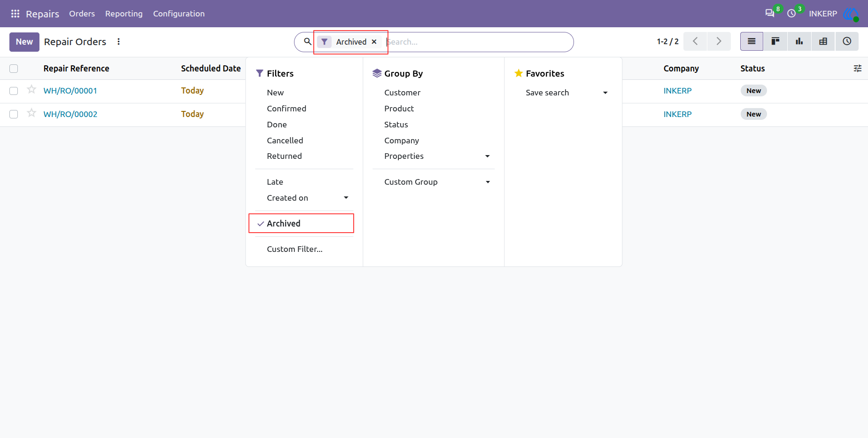This screenshot has width=868, height=438.
Task: Open the activities clock icon
Action: pyautogui.click(x=791, y=14)
